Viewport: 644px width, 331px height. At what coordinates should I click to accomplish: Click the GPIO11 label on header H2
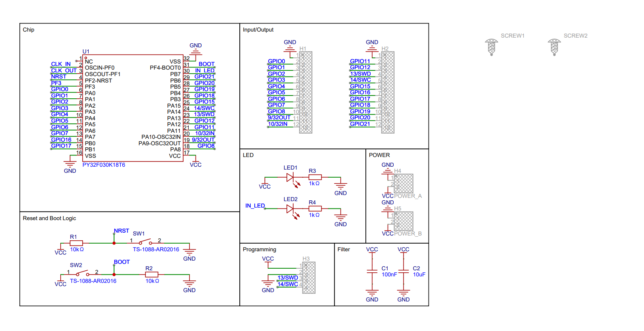click(360, 61)
